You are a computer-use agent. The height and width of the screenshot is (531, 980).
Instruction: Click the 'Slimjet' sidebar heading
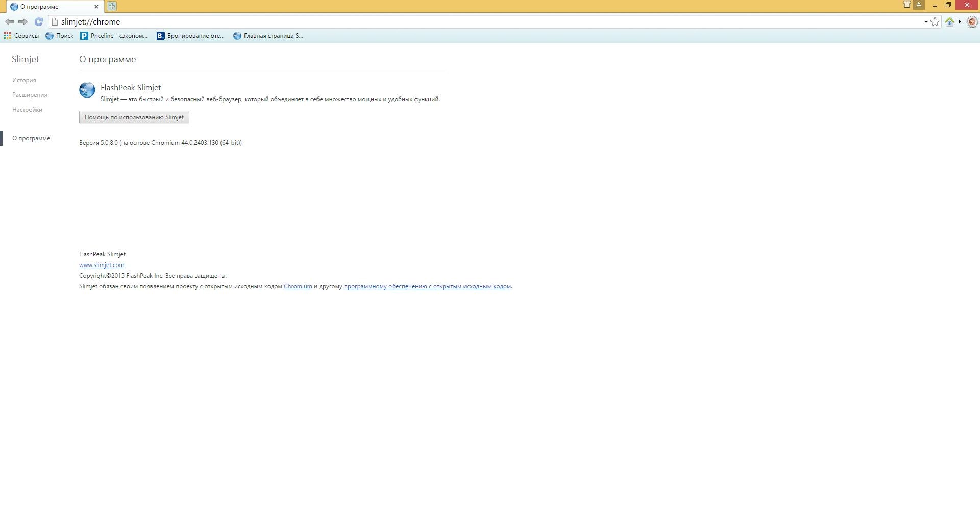pos(26,59)
